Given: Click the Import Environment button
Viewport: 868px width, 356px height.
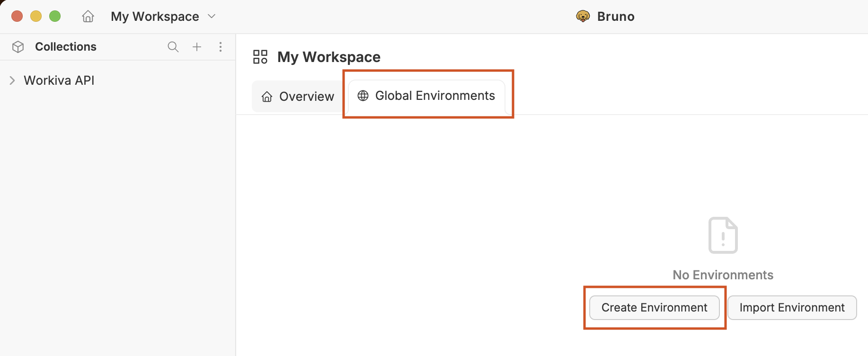Looking at the screenshot, I should 792,308.
